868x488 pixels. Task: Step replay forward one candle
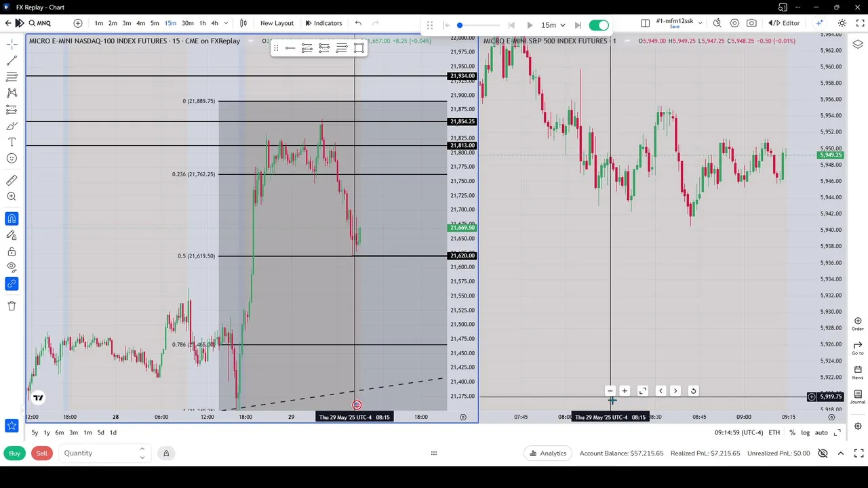(578, 25)
